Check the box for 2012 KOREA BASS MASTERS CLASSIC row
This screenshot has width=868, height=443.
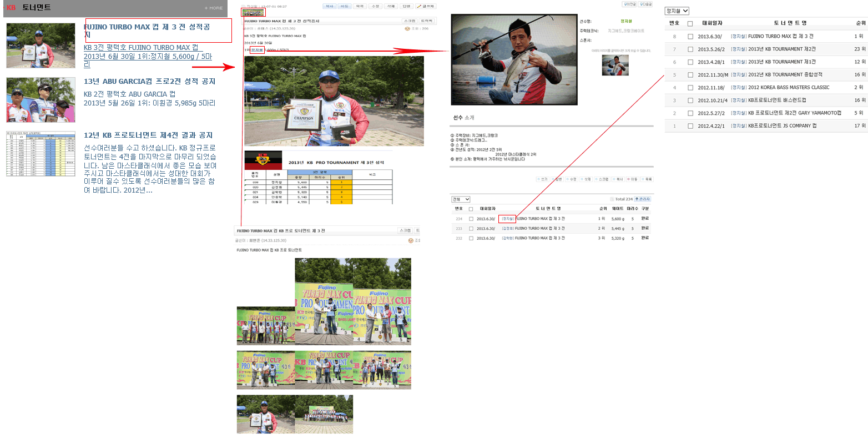coord(690,88)
